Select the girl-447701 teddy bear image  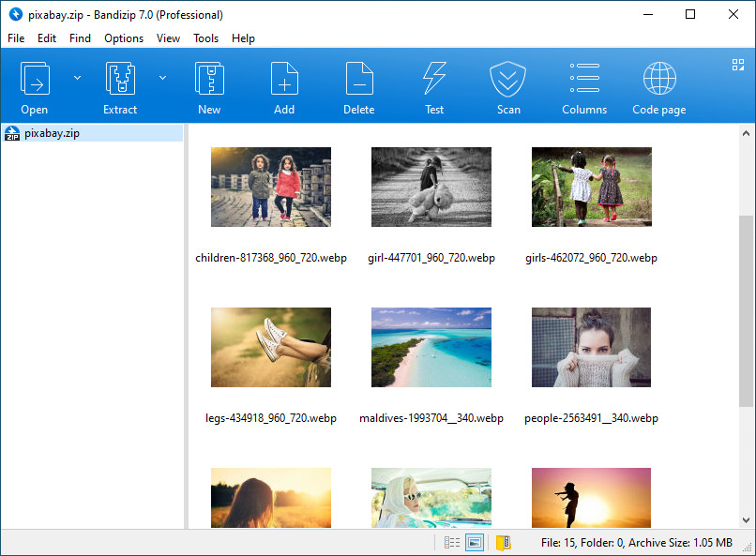tap(431, 187)
